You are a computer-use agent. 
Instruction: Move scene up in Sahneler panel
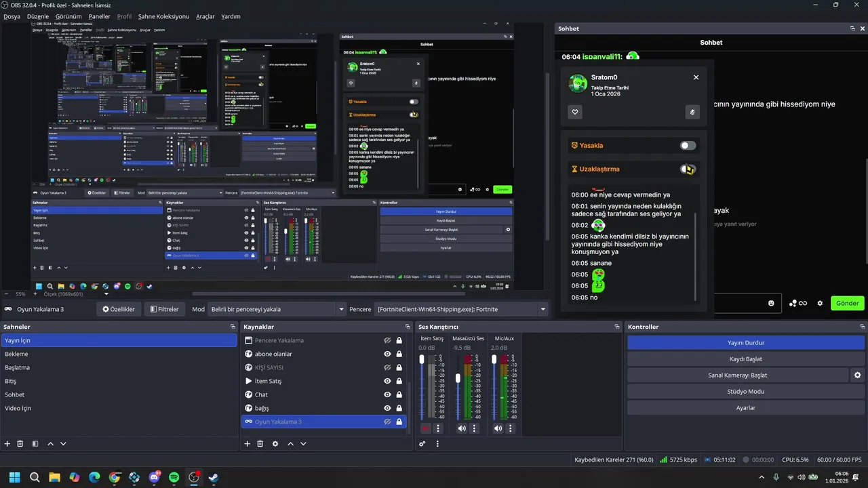tap(50, 444)
